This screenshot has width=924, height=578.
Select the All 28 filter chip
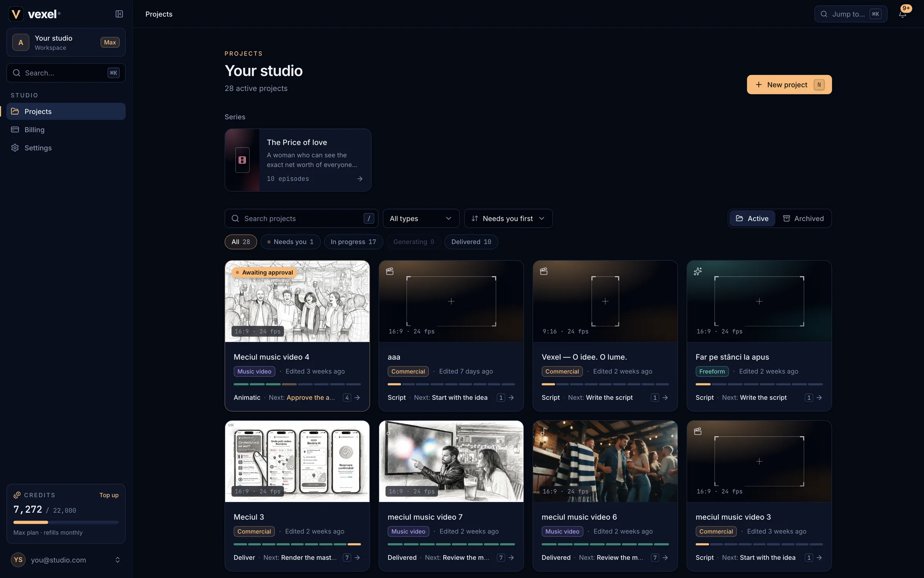241,242
